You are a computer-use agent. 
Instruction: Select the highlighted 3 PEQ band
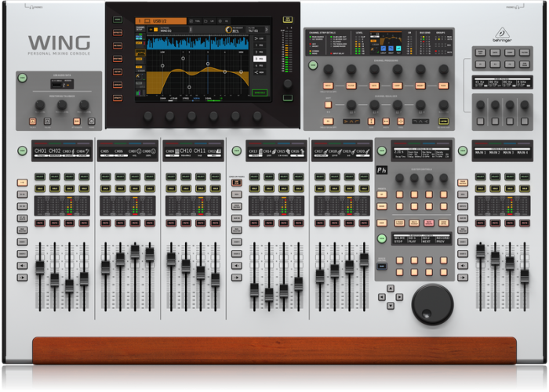[260, 59]
